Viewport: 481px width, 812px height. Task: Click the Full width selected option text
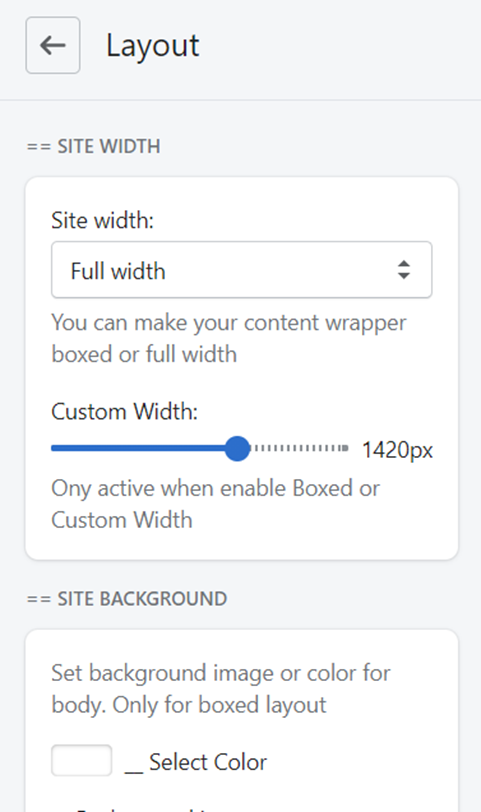click(x=118, y=271)
